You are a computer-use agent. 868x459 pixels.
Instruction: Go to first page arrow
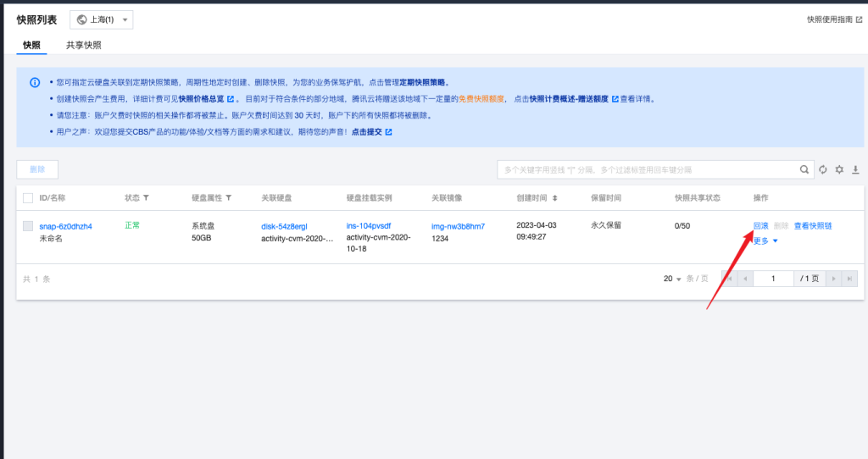730,279
